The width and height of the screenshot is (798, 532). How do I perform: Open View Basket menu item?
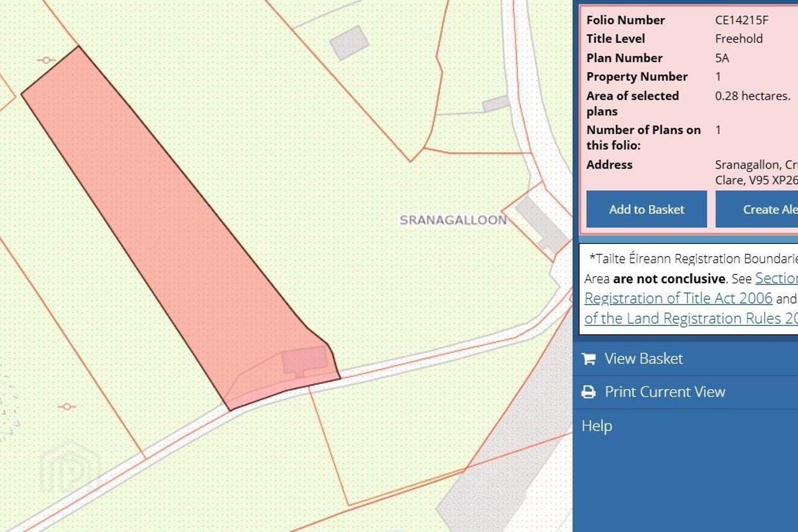pyautogui.click(x=686, y=359)
